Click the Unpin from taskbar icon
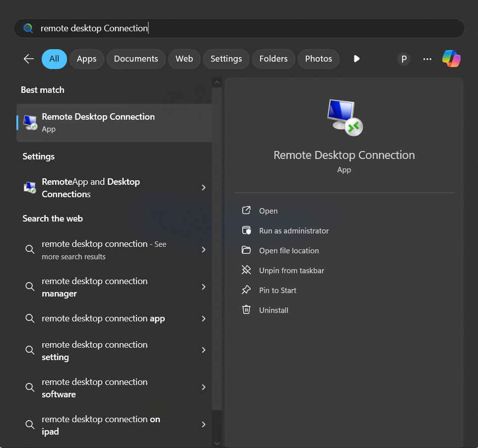The width and height of the screenshot is (478, 448). click(x=246, y=270)
